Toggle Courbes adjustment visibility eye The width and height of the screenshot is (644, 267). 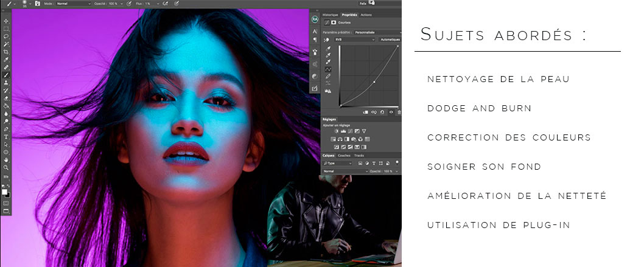391,112
